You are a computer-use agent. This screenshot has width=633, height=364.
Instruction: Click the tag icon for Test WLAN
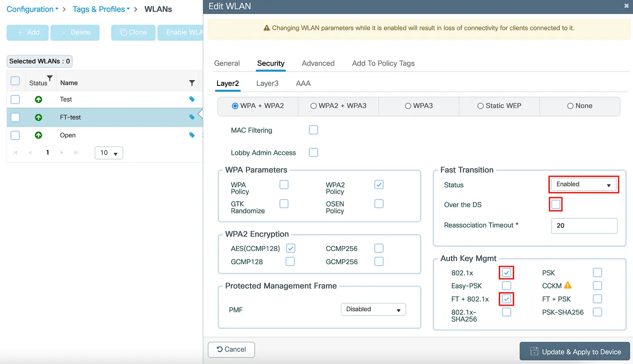tap(192, 99)
